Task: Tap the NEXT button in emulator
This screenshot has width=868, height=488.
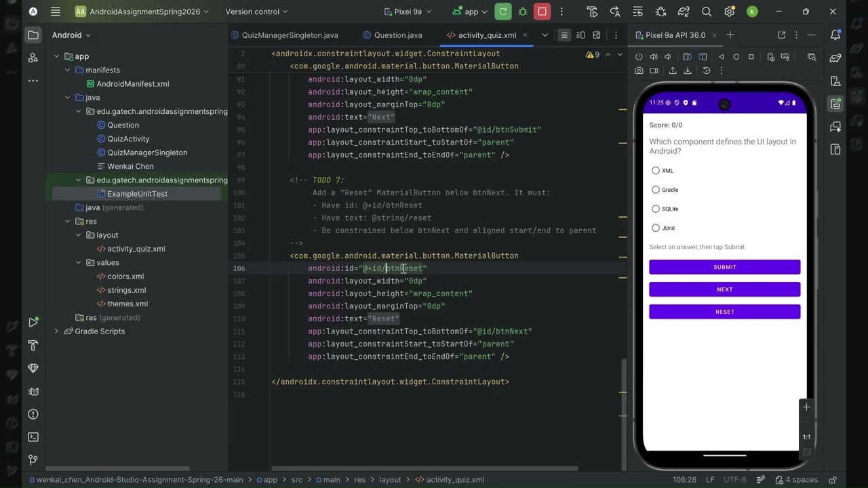Action: tap(724, 289)
